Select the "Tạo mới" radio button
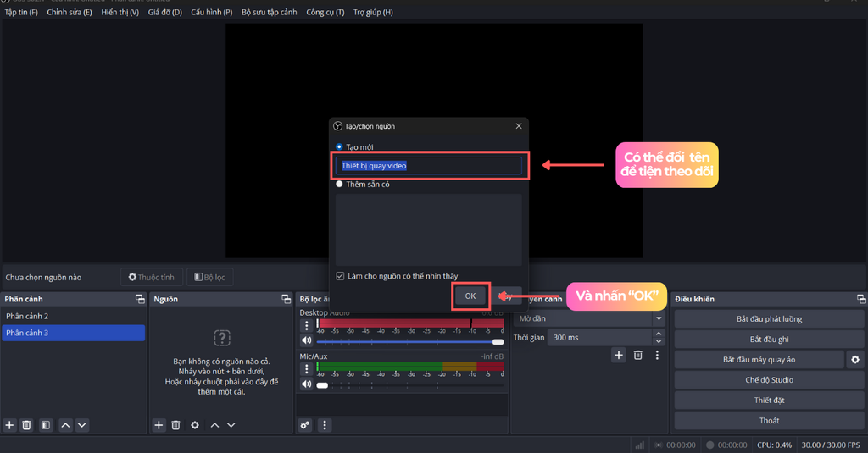This screenshot has height=453, width=868. [x=339, y=147]
